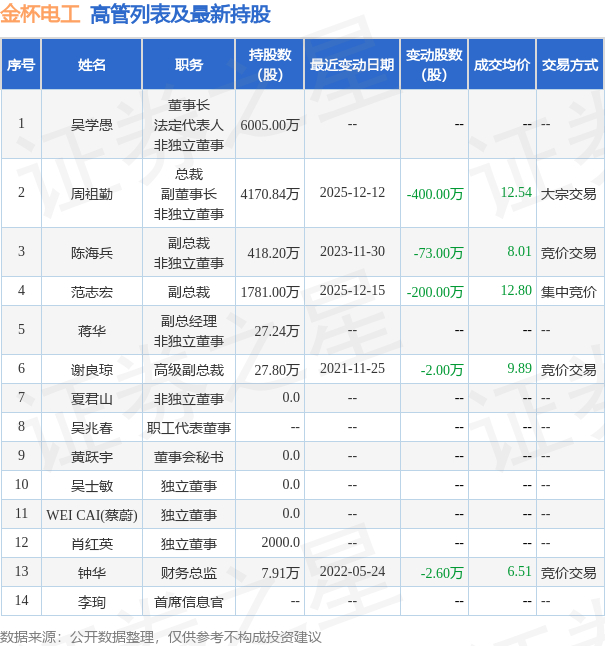Click the 财务总监 position cell
The height and width of the screenshot is (646, 605).
pyautogui.click(x=189, y=573)
